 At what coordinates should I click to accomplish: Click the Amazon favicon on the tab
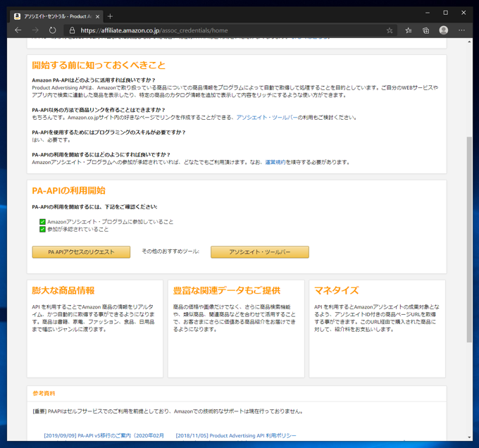point(17,16)
